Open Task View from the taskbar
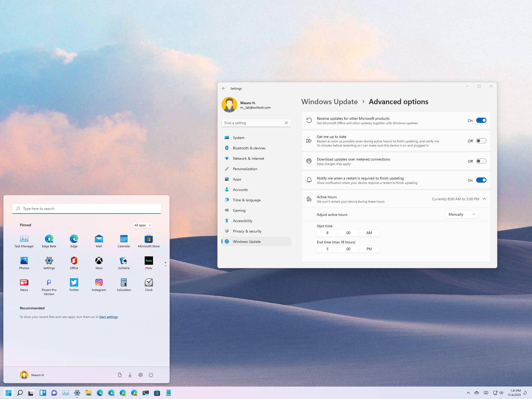 click(31, 393)
